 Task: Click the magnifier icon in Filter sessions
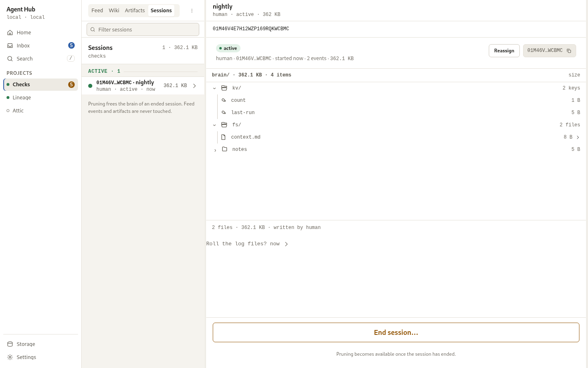click(x=93, y=29)
